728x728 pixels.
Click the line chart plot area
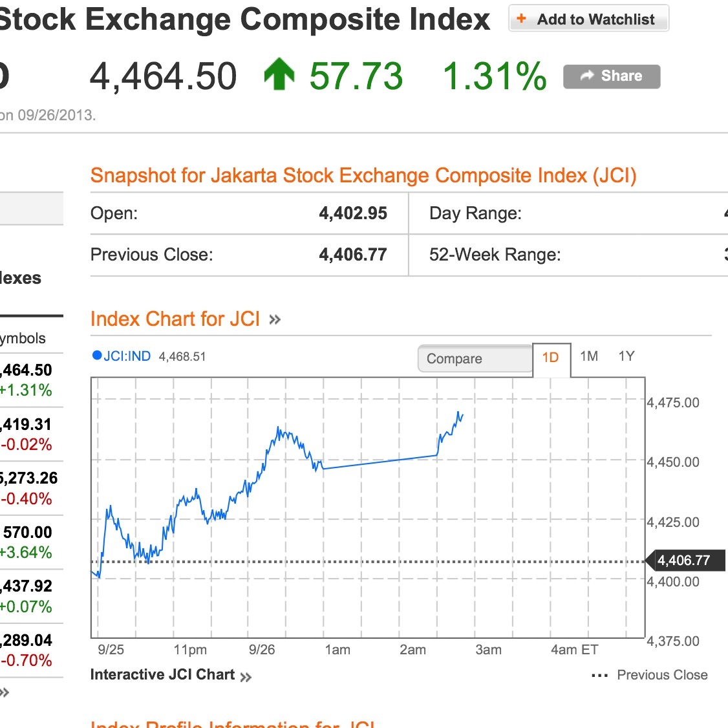(x=367, y=507)
